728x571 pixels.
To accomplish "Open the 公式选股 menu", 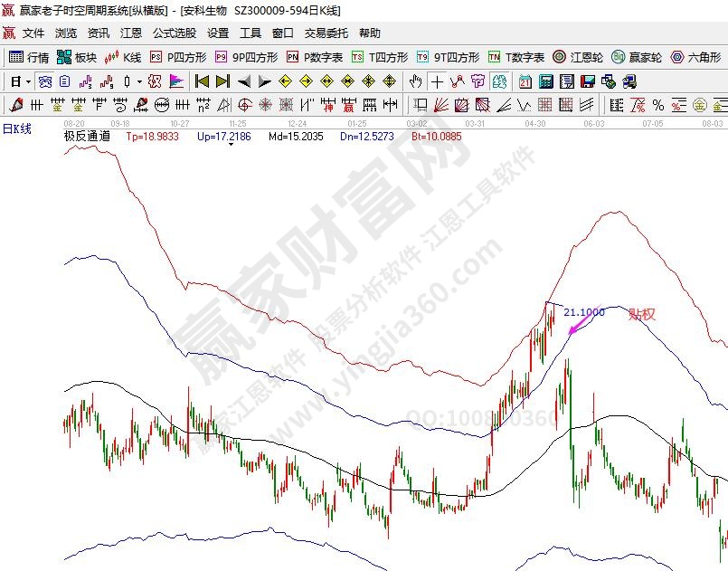I will click(174, 33).
